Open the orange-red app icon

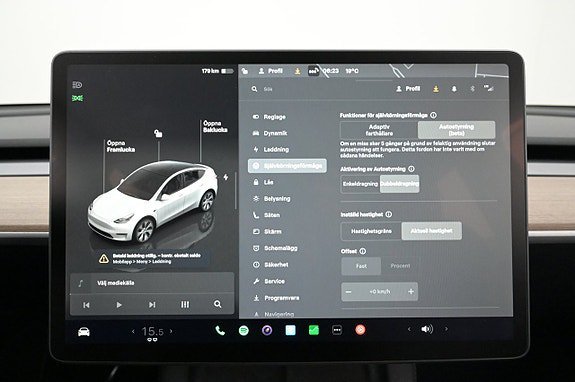point(360,330)
